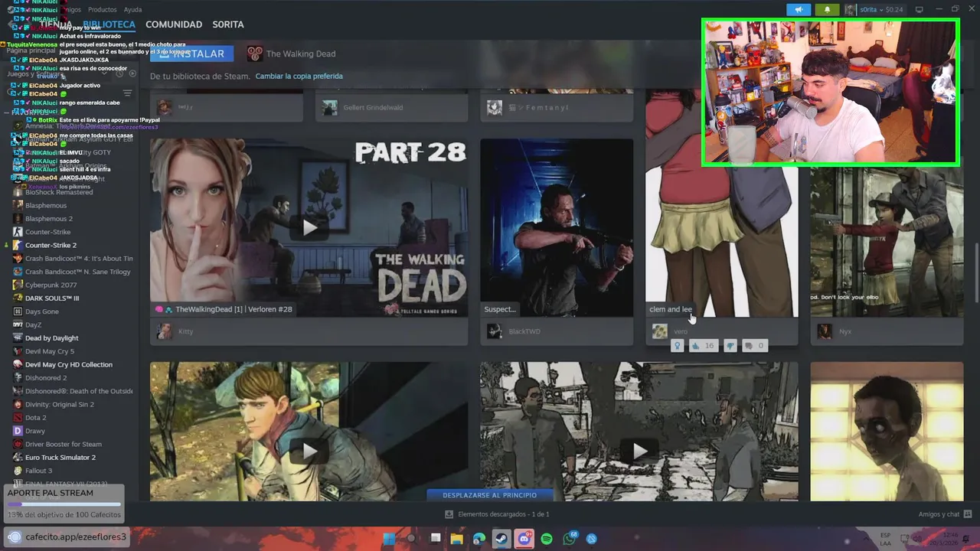Click the Driver Booster for Steam icon

[18, 444]
